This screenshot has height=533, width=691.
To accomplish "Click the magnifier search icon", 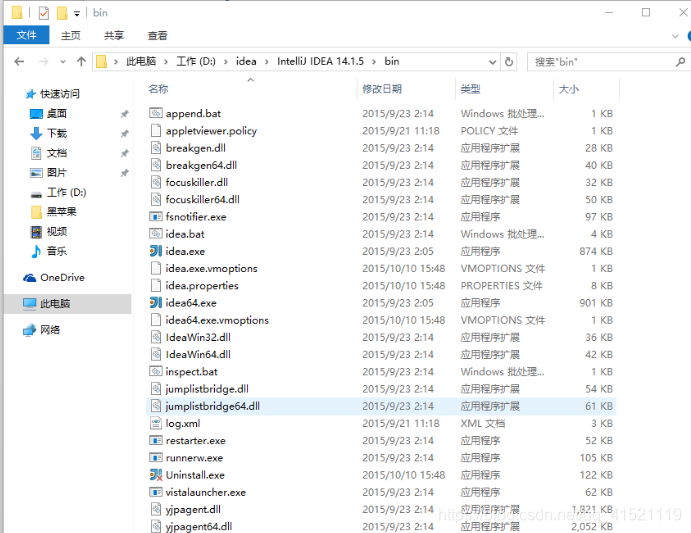I will (x=680, y=62).
